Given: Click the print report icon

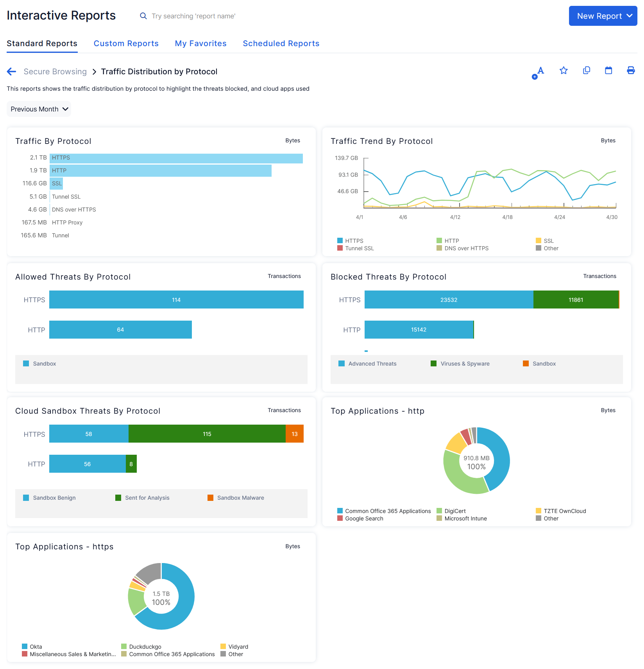Looking at the screenshot, I should [631, 70].
